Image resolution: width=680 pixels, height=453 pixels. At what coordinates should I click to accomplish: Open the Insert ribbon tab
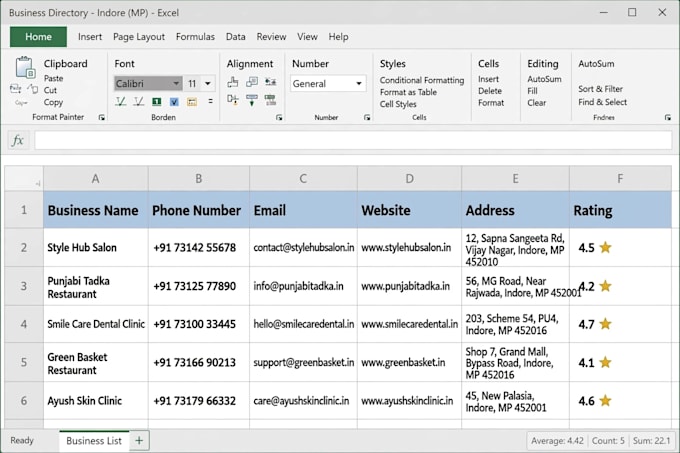point(90,37)
